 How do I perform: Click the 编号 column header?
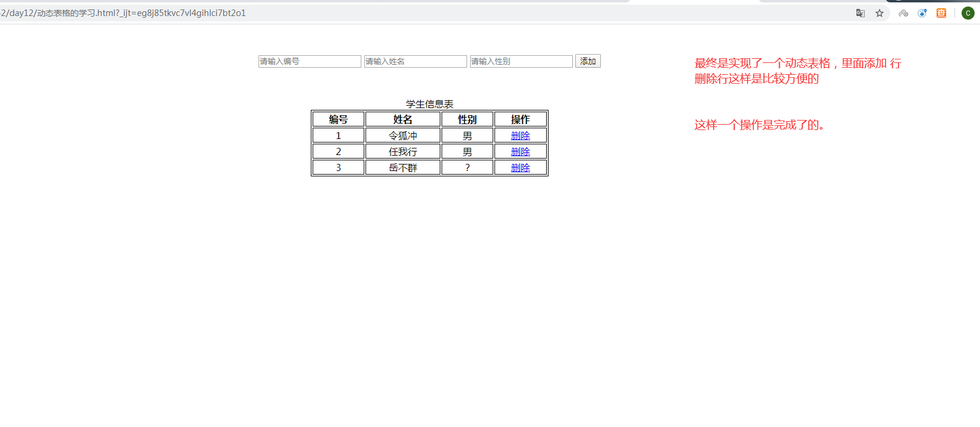pos(339,119)
